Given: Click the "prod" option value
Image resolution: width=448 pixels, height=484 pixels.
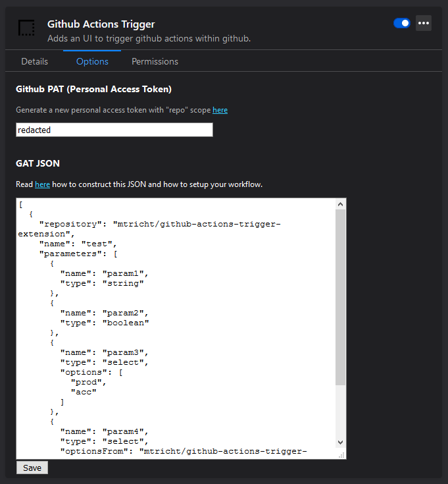Looking at the screenshot, I should click(x=89, y=382).
